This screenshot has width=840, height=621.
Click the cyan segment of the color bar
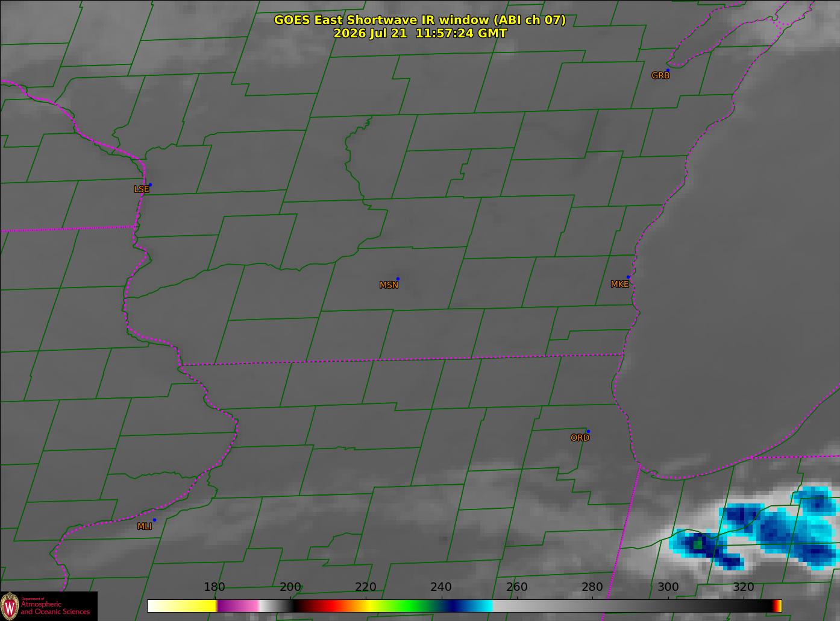pyautogui.click(x=481, y=606)
